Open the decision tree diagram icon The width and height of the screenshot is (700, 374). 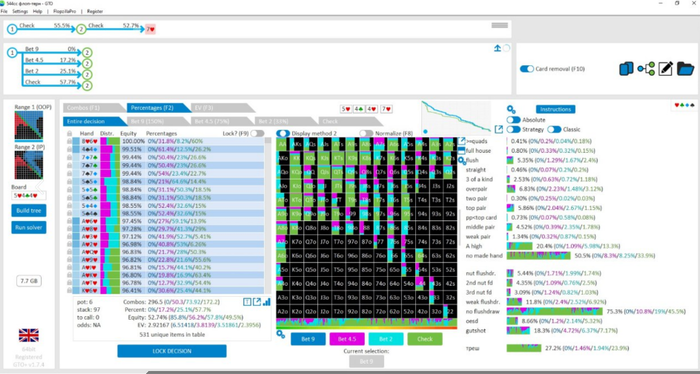click(x=646, y=69)
